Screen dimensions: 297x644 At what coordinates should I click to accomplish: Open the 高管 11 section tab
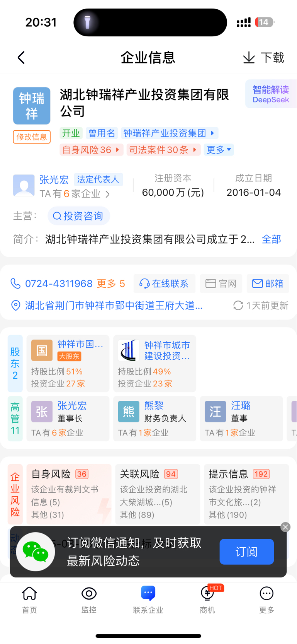tap(15, 419)
